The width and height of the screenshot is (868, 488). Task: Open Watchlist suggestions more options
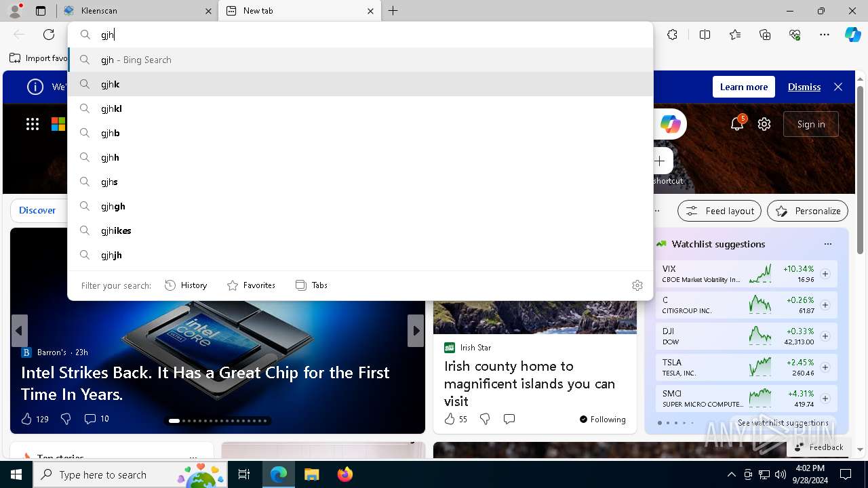pyautogui.click(x=827, y=244)
